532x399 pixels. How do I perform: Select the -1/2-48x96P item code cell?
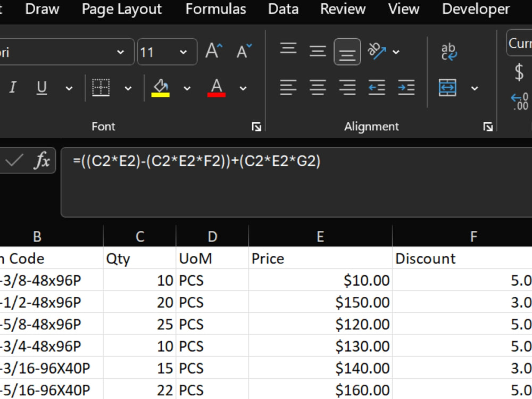pyautogui.click(x=52, y=302)
